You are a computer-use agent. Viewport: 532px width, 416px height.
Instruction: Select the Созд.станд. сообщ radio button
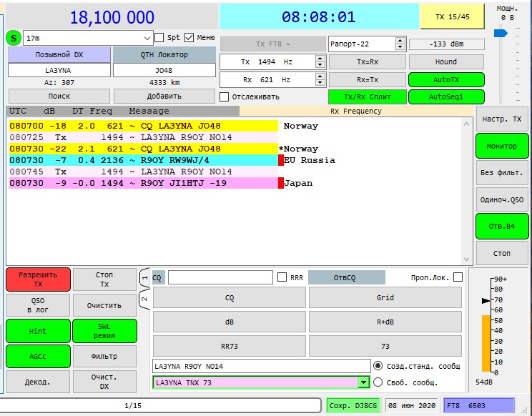tap(378, 365)
